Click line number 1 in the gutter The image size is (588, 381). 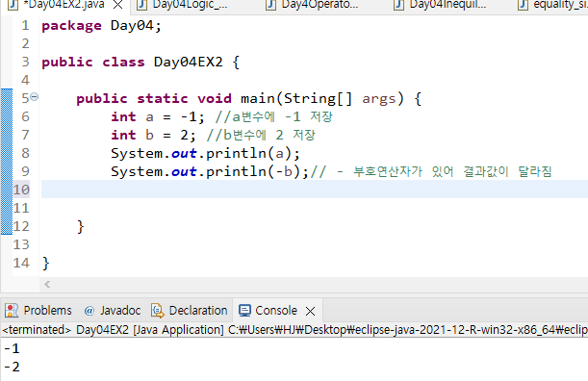coord(25,26)
